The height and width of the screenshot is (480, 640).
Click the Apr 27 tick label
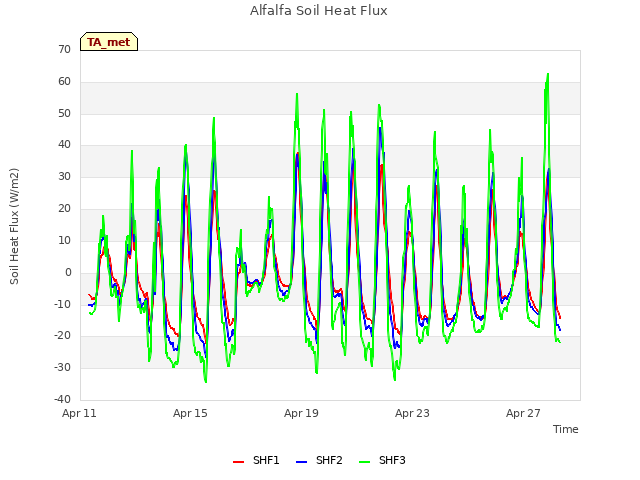coord(523,413)
